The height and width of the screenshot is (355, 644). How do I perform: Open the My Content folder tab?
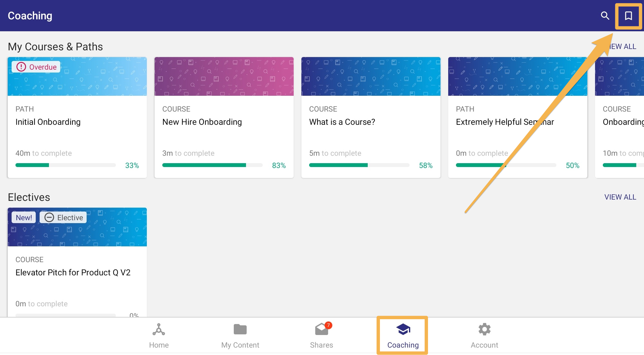pyautogui.click(x=240, y=336)
